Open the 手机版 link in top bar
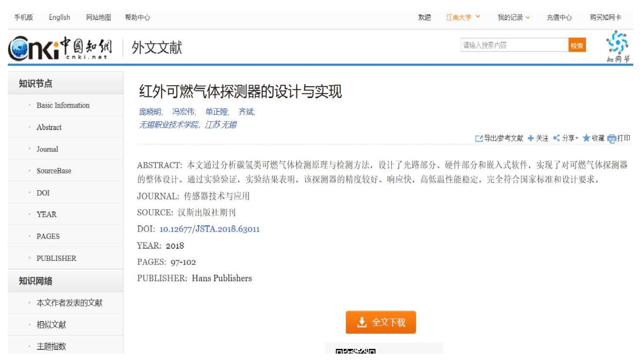Image resolution: width=641 pixels, height=364 pixels. click(x=23, y=18)
